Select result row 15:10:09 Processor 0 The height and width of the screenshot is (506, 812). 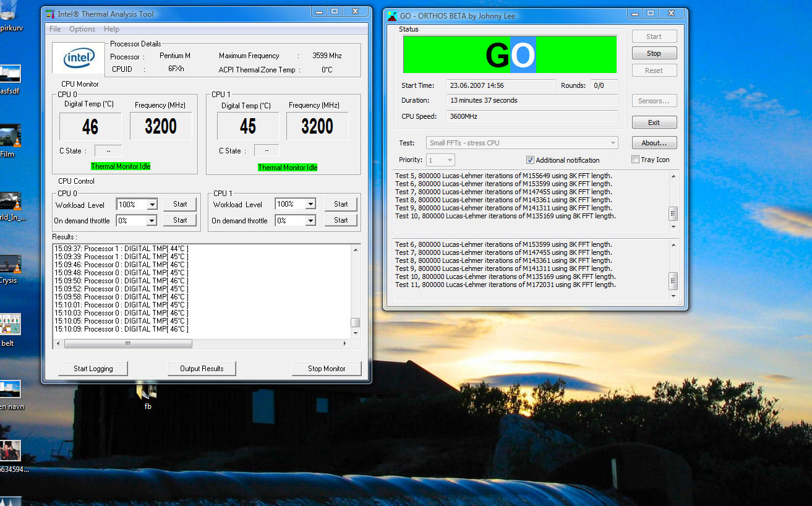[x=121, y=329]
